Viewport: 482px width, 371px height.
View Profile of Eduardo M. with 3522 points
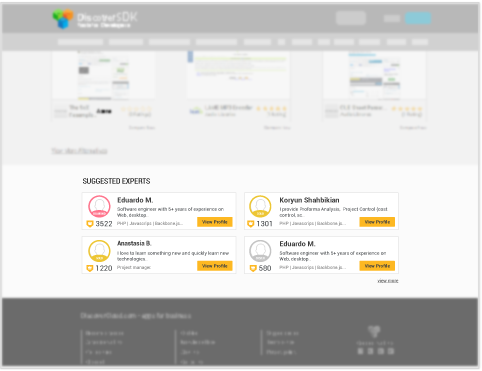point(215,222)
